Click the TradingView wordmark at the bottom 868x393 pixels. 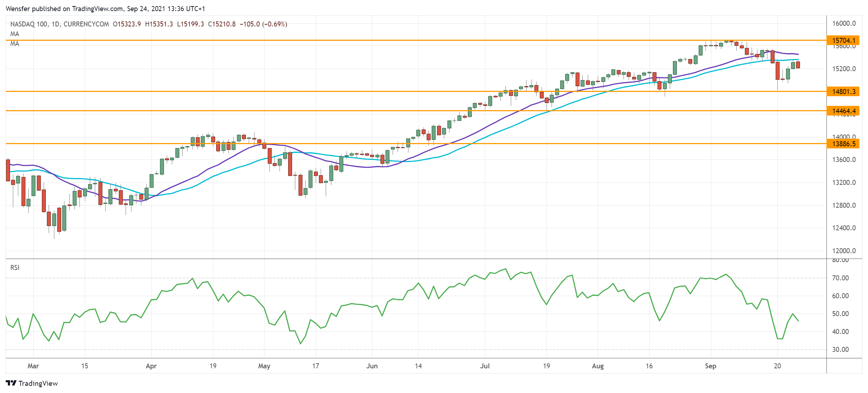point(38,383)
